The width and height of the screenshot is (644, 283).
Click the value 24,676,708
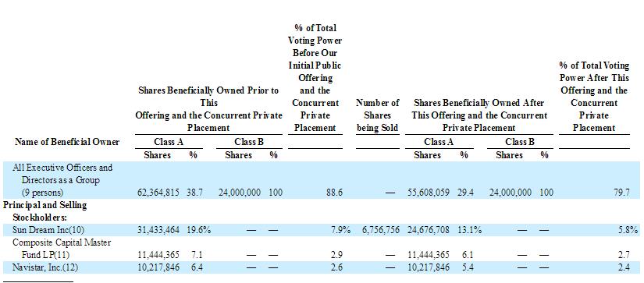click(428, 230)
